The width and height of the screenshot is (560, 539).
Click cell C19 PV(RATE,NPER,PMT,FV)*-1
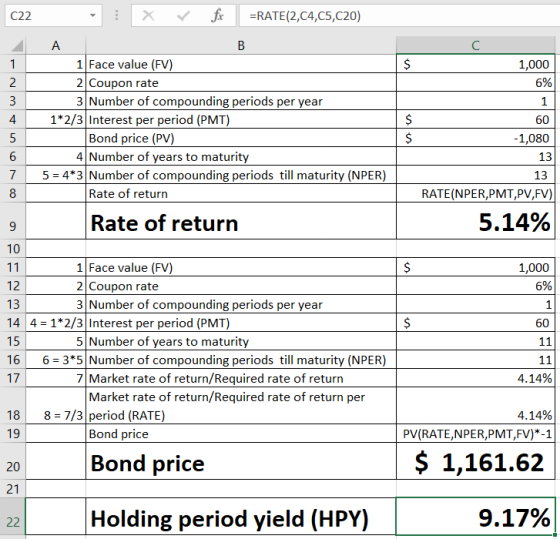pyautogui.click(x=475, y=434)
